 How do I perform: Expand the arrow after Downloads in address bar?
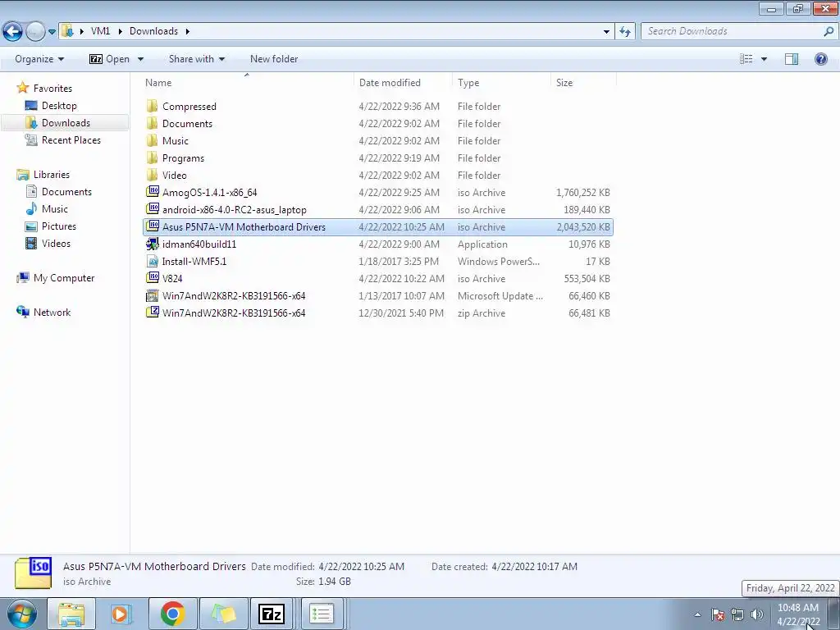point(188,31)
